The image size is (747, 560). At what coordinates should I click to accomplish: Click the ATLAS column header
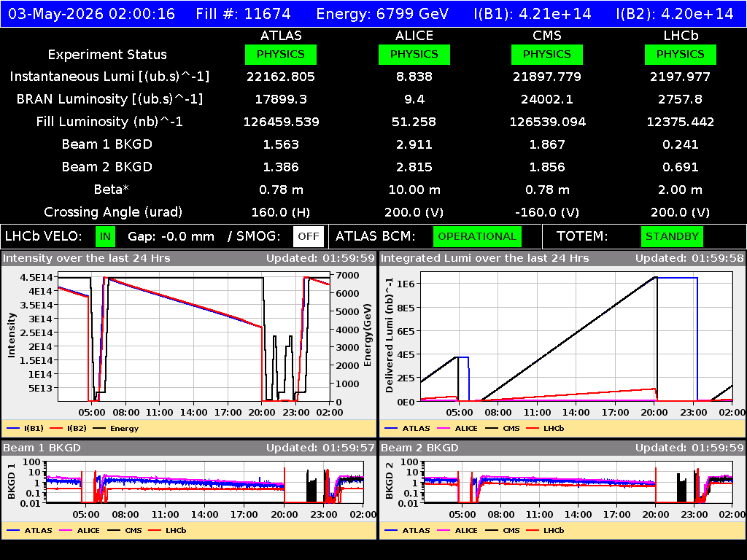(281, 36)
